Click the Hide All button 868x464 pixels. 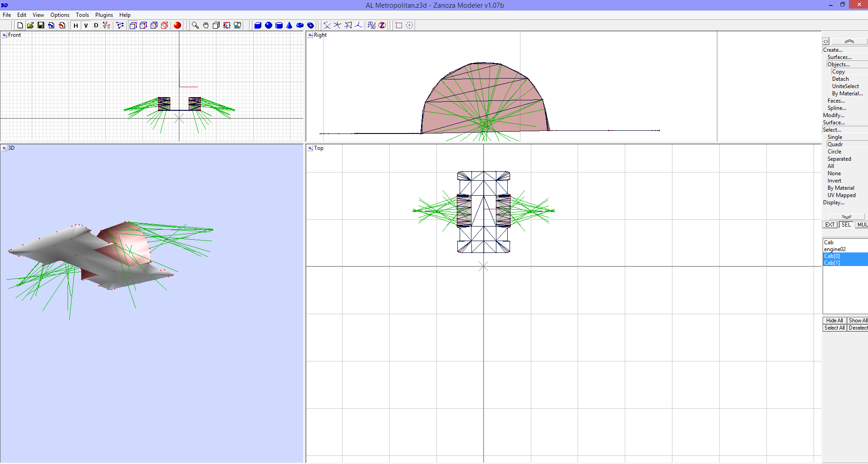point(834,320)
